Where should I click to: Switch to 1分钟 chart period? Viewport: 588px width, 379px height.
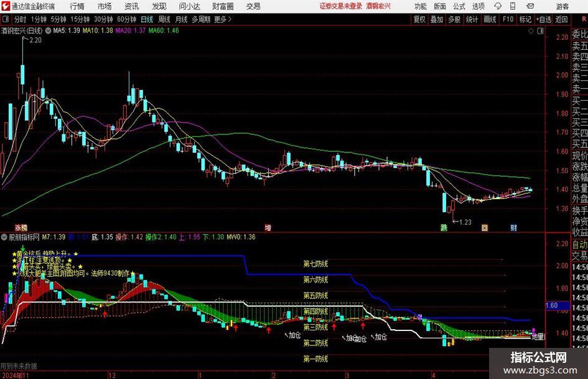39,19
